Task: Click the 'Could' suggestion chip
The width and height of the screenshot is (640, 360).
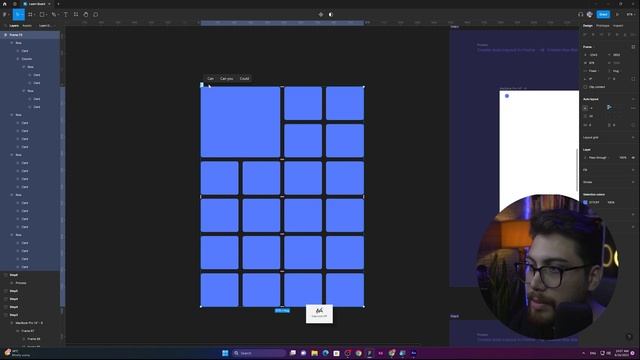Action: (244, 78)
